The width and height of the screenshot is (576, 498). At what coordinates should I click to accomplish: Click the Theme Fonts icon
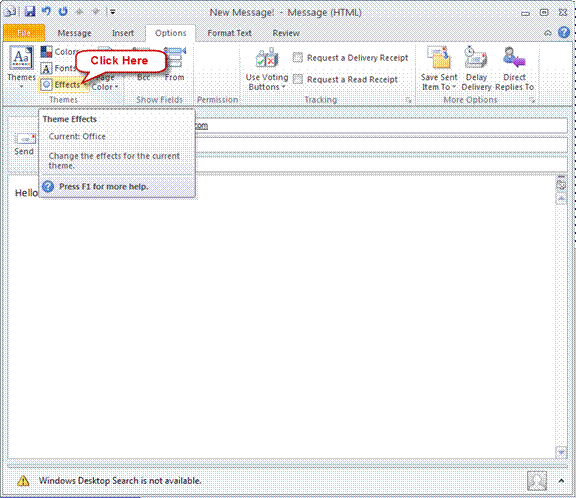[x=46, y=68]
